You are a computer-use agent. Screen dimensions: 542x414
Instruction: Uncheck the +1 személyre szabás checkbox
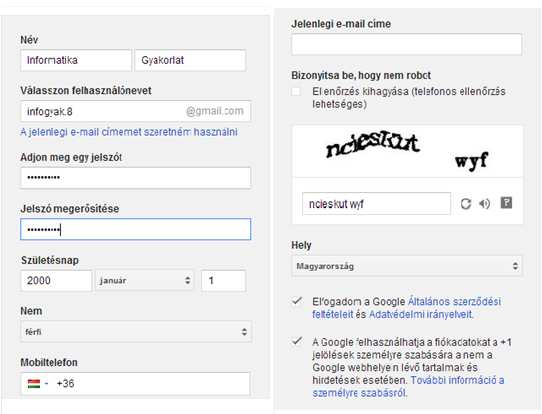297,341
